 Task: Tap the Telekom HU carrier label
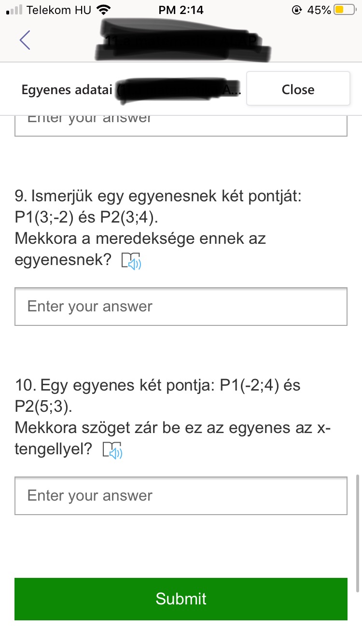pyautogui.click(x=59, y=10)
